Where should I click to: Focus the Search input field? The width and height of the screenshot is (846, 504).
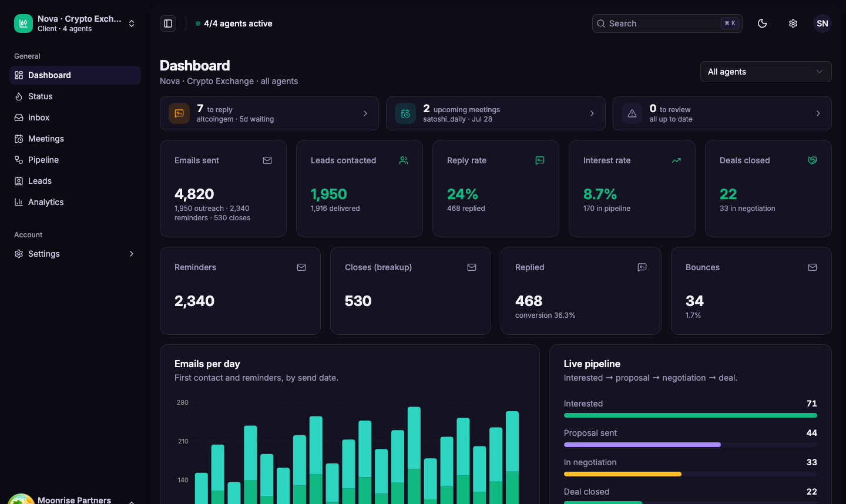[667, 23]
